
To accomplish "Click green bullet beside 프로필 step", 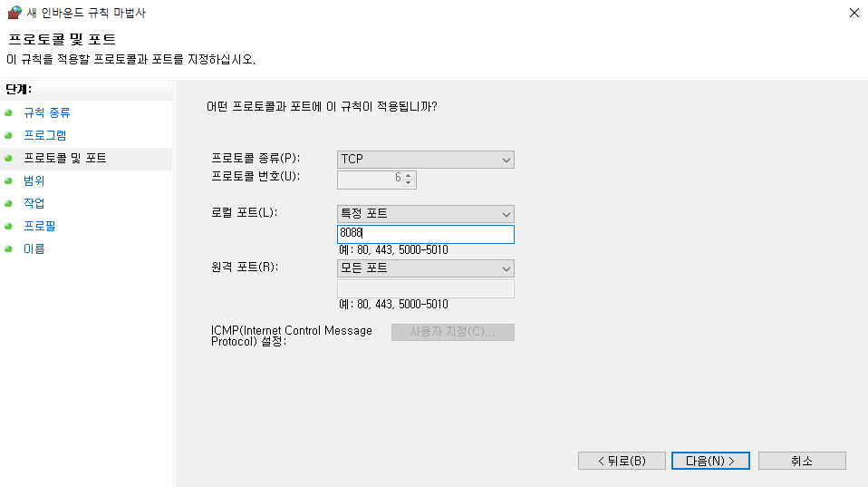I will pos(9,226).
